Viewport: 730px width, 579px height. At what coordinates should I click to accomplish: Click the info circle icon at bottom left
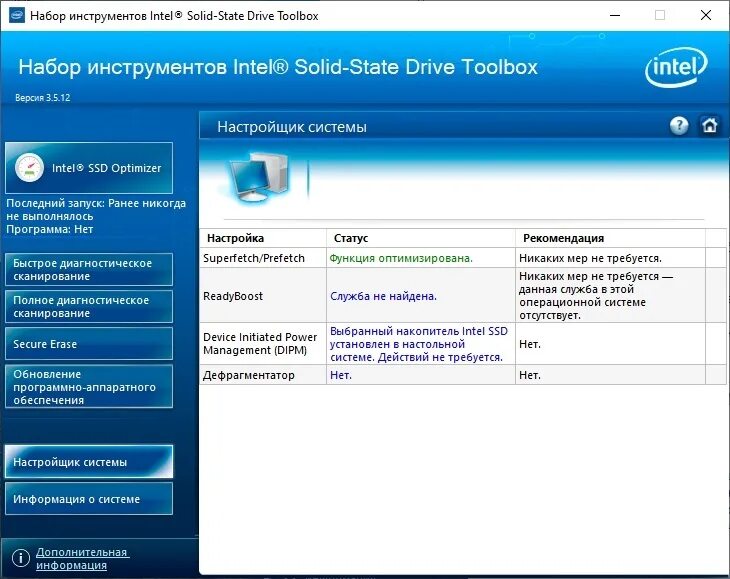click(21, 558)
